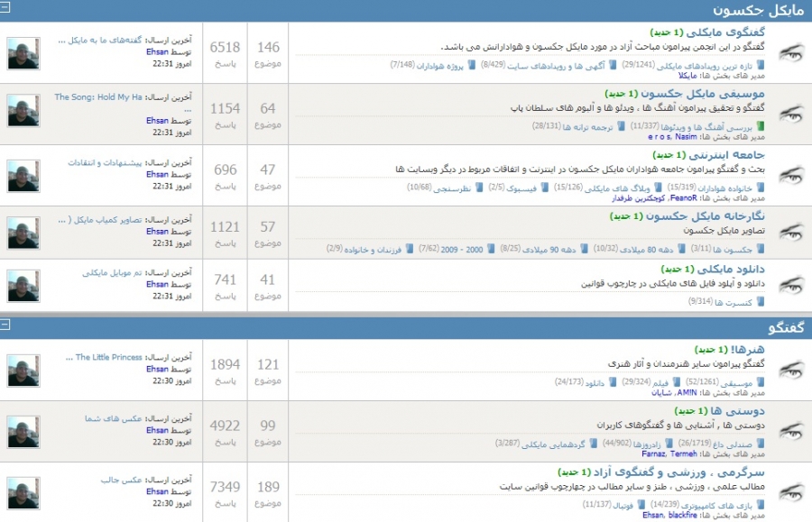Viewport: 812px width, 522px height.
Task: Click the eye icon beside دانلود مایکلی forum
Action: coord(790,287)
